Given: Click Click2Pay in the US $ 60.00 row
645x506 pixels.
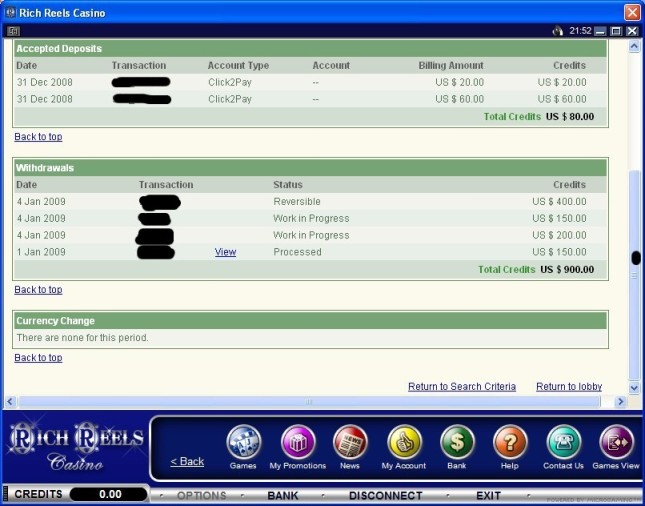Looking at the screenshot, I should click(230, 99).
